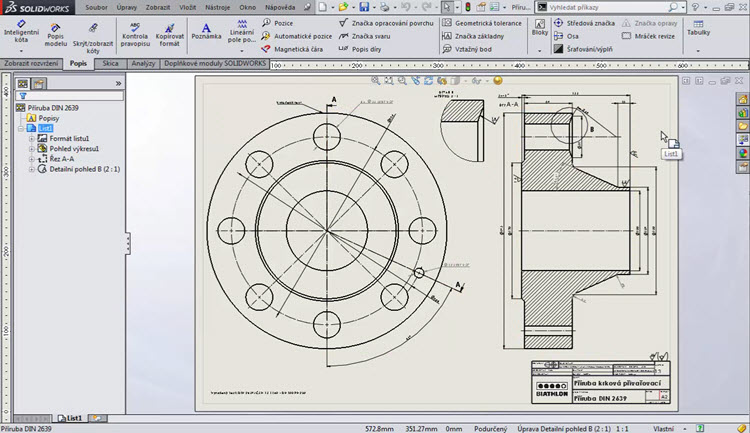Collapse the List1 tree node
The height and width of the screenshot is (433, 750).
point(21,128)
